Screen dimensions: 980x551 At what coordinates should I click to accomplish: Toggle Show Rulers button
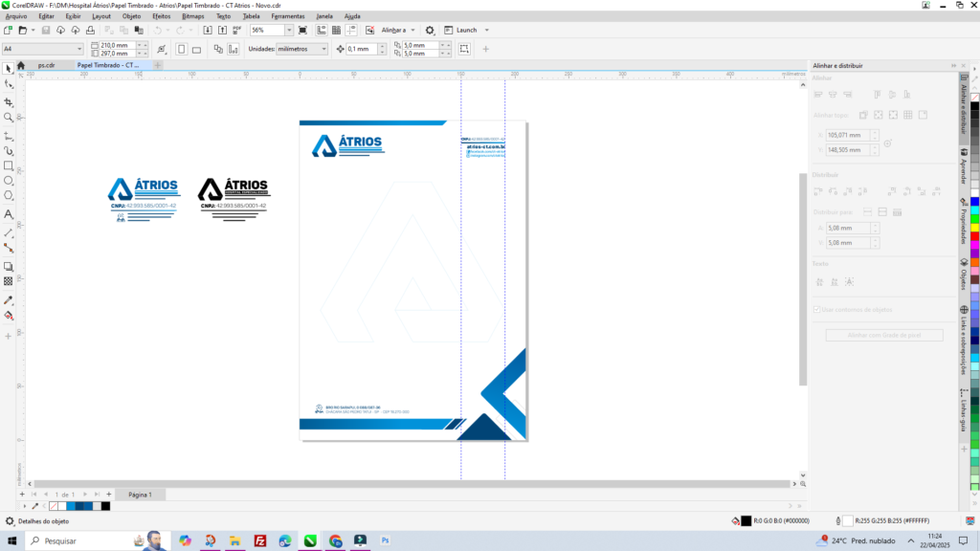pos(322,30)
